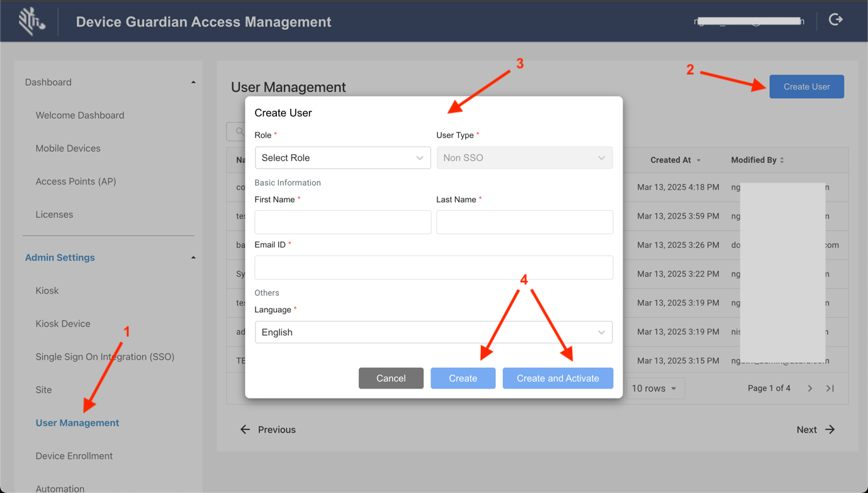Open the Select Role dropdown
This screenshot has width=868, height=493.
(342, 158)
